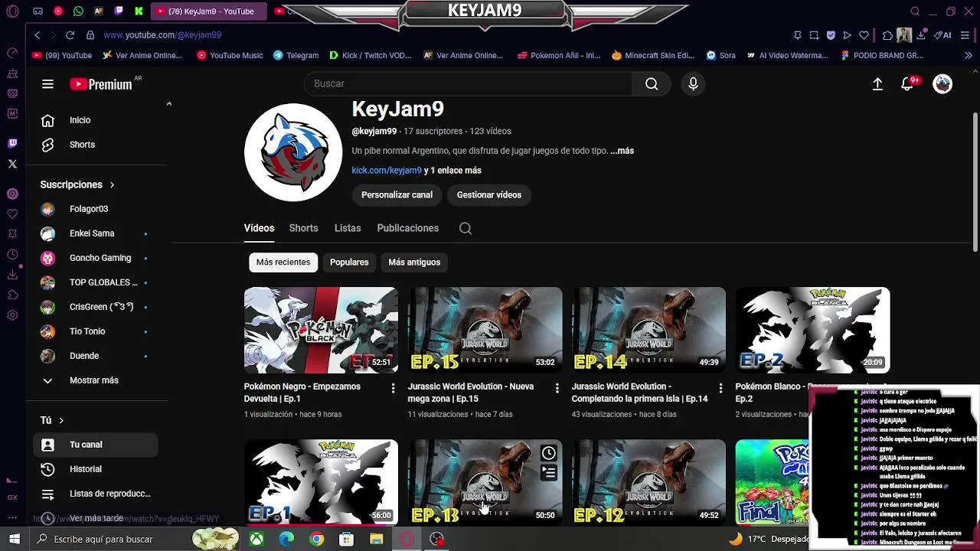Open Telegram bookmark
980x551 pixels.
click(296, 56)
